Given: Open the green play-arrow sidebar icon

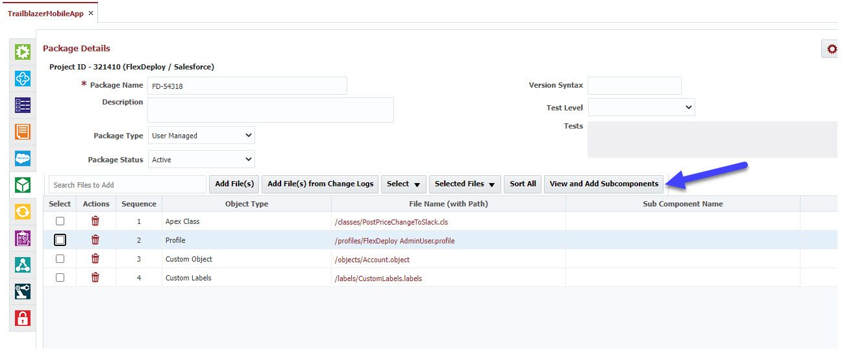Looking at the screenshot, I should (x=23, y=52).
